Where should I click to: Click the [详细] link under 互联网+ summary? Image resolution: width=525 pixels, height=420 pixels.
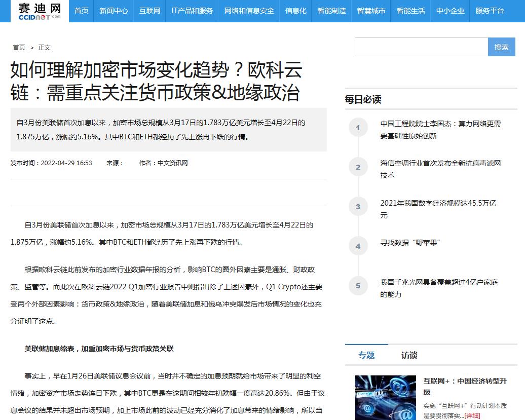point(472,415)
